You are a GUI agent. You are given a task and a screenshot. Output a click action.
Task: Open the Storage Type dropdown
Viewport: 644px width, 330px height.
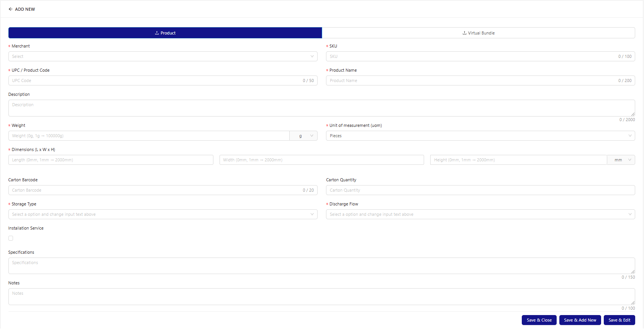click(x=163, y=214)
